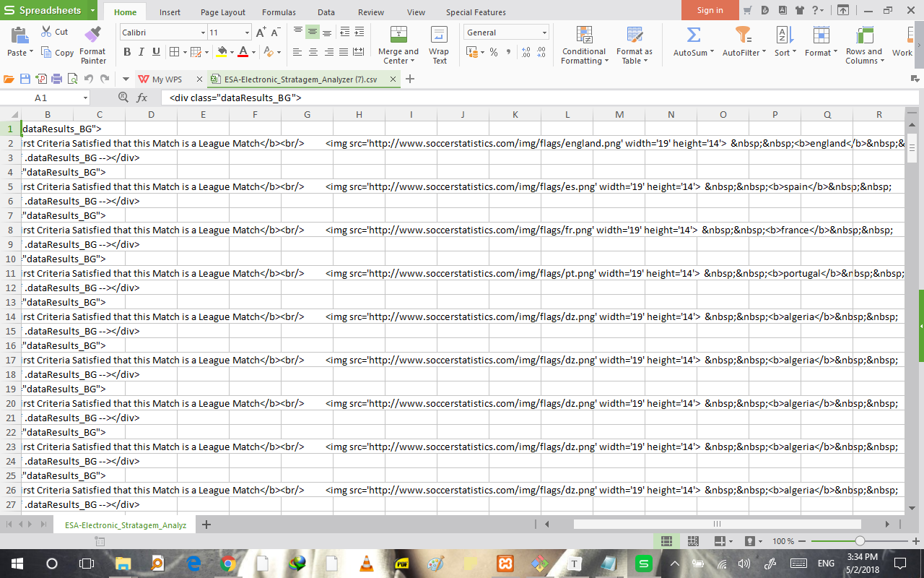Open the Review menu tab
924x578 pixels.
(x=370, y=12)
